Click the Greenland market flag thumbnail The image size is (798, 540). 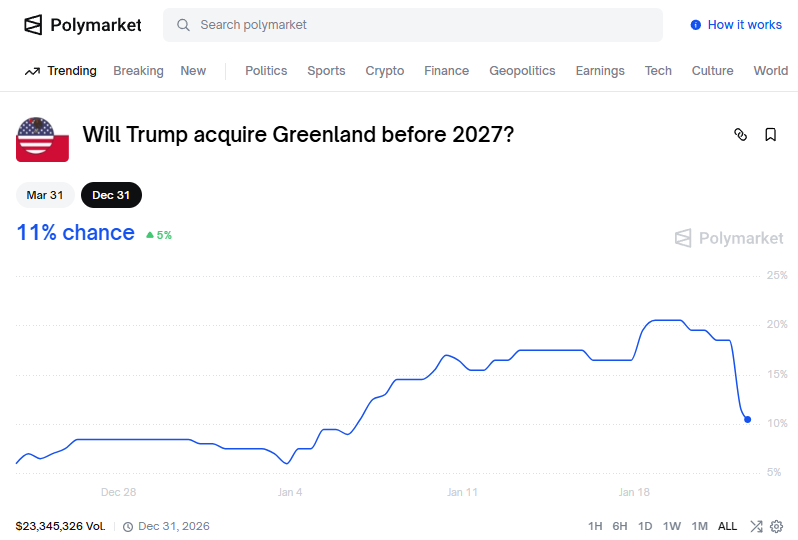[42, 139]
